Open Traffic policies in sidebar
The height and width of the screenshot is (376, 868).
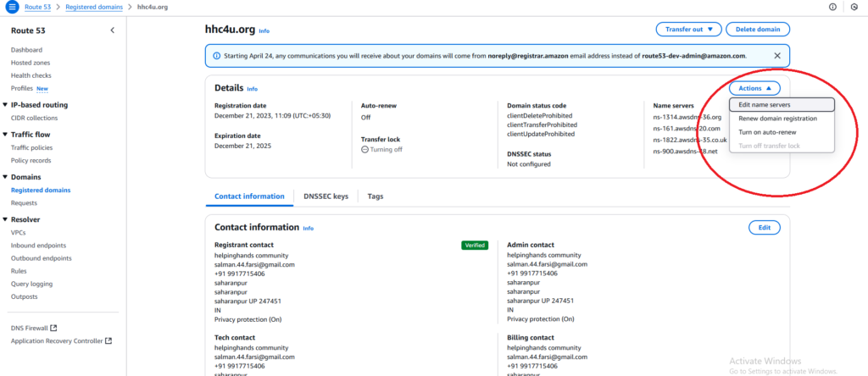31,147
